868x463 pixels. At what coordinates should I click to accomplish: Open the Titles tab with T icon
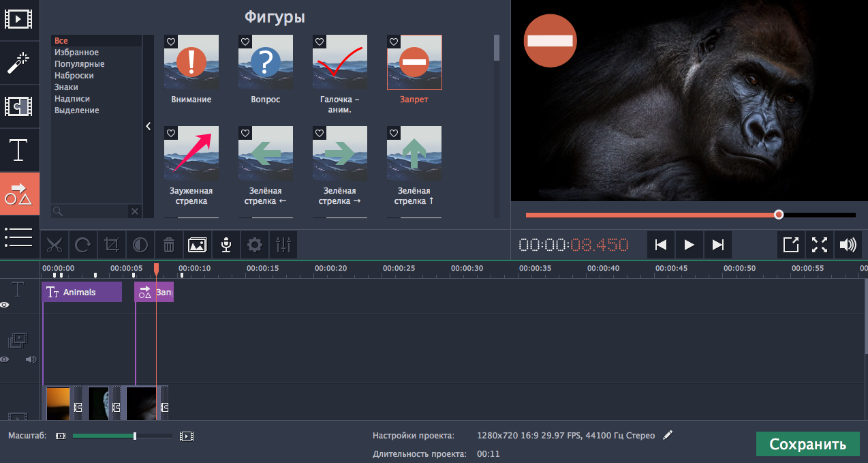coord(18,149)
